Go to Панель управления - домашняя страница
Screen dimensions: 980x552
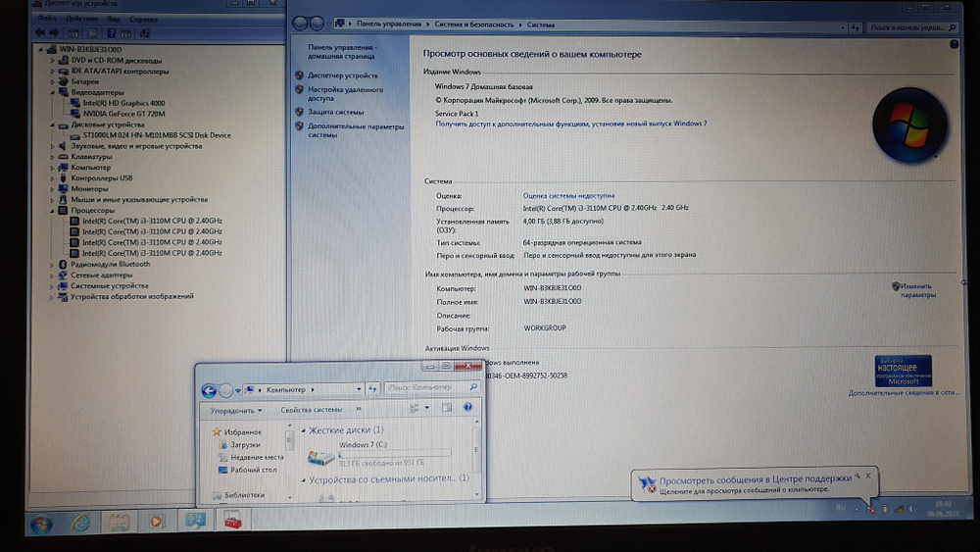341,51
